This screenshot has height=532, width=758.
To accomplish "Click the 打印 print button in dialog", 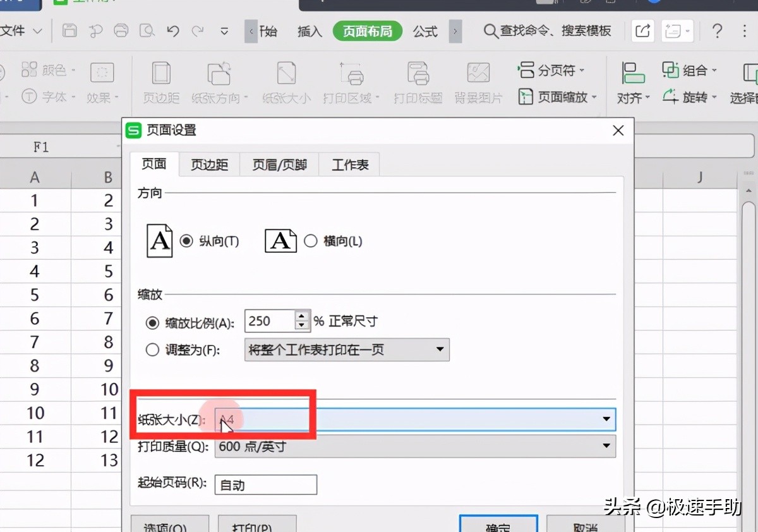I will 257,524.
